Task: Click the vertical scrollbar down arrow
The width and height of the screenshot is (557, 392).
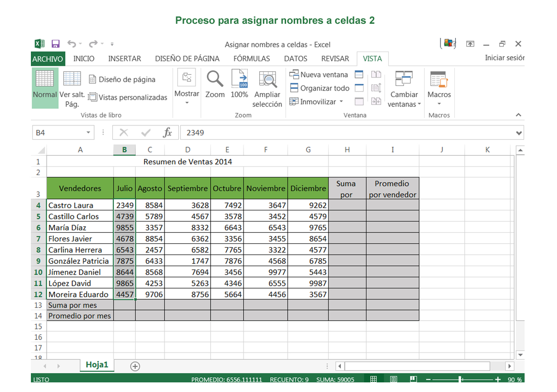Action: pyautogui.click(x=521, y=355)
